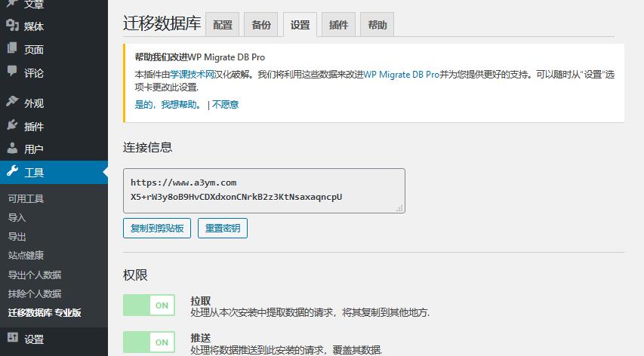Follow the 学课技术网 link

click(193, 75)
